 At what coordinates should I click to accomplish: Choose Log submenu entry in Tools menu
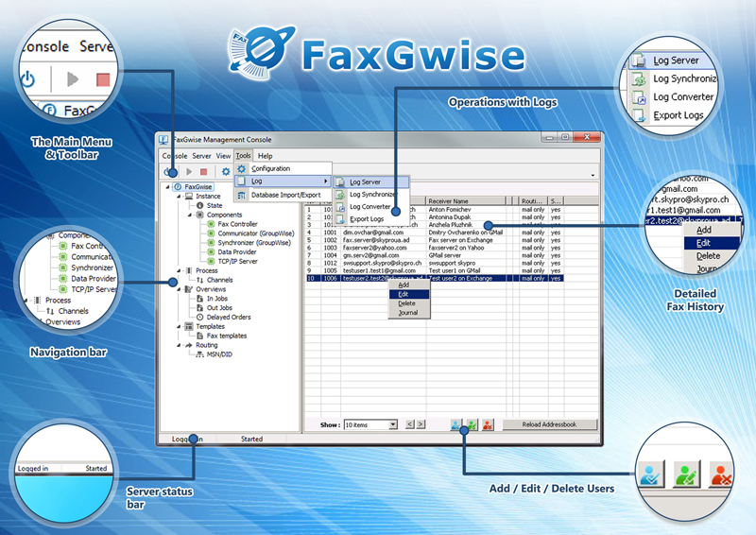point(283,181)
